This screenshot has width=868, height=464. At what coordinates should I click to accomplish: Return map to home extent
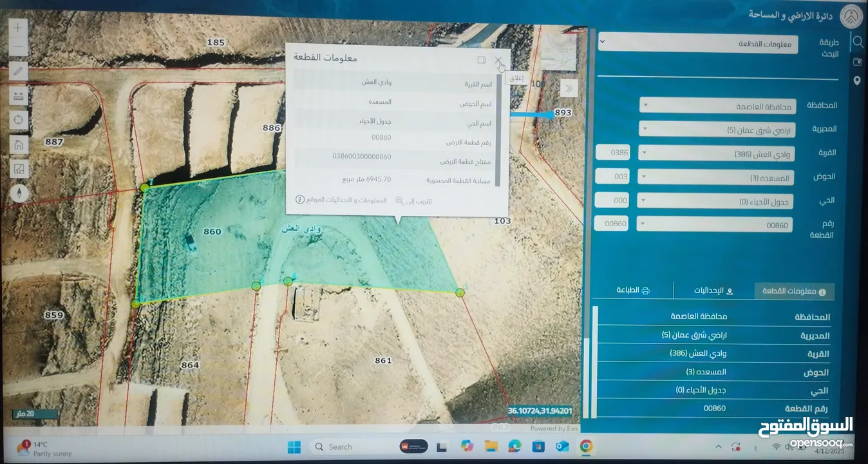coord(19,144)
